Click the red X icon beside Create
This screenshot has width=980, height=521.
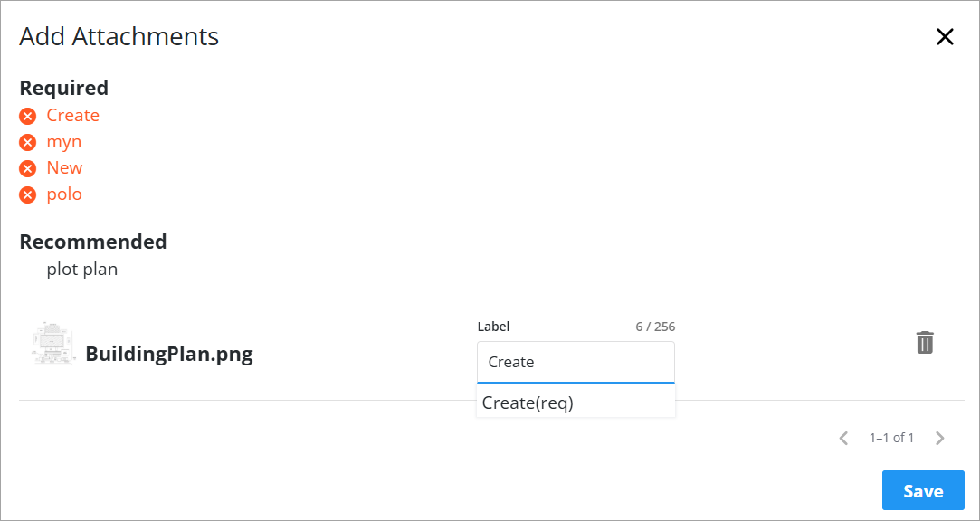point(28,116)
